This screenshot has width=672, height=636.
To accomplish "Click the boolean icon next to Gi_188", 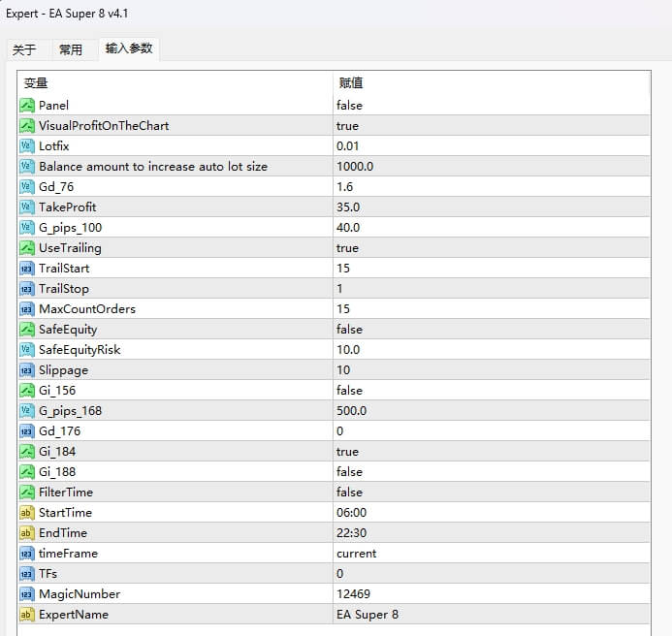I will pos(26,472).
